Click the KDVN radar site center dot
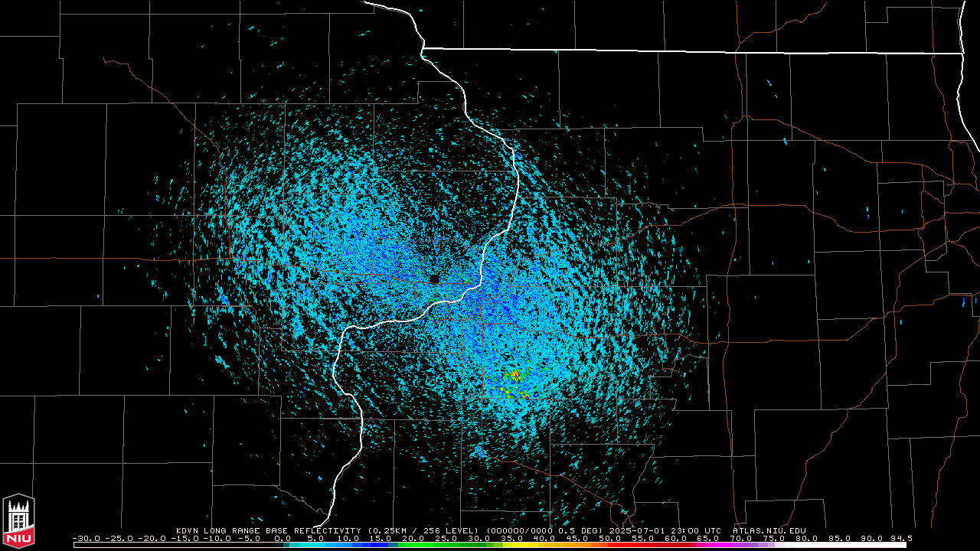The width and height of the screenshot is (980, 551). coord(434,279)
